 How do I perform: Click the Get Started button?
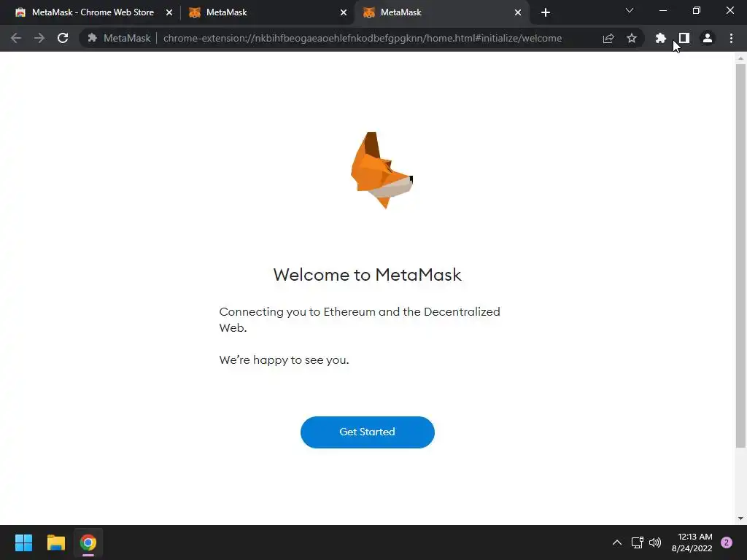(x=368, y=432)
